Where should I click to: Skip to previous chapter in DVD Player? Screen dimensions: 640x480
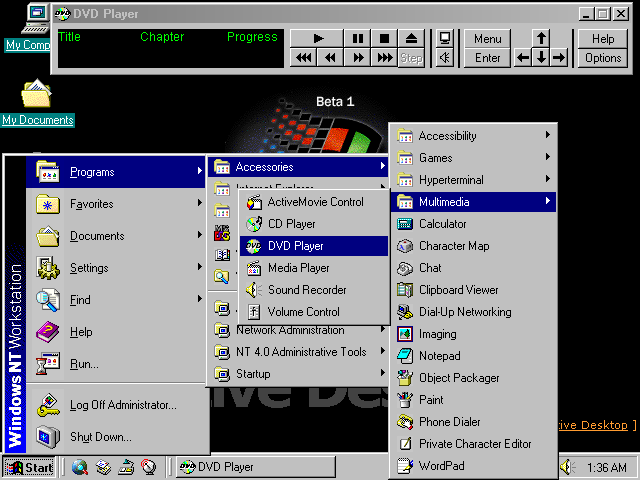point(303,58)
